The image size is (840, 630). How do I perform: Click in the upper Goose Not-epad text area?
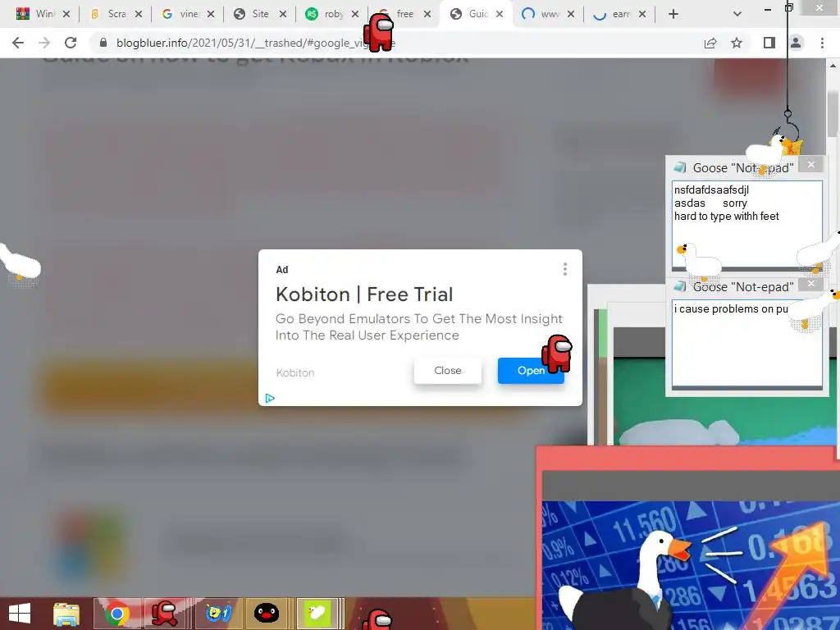pos(746,224)
